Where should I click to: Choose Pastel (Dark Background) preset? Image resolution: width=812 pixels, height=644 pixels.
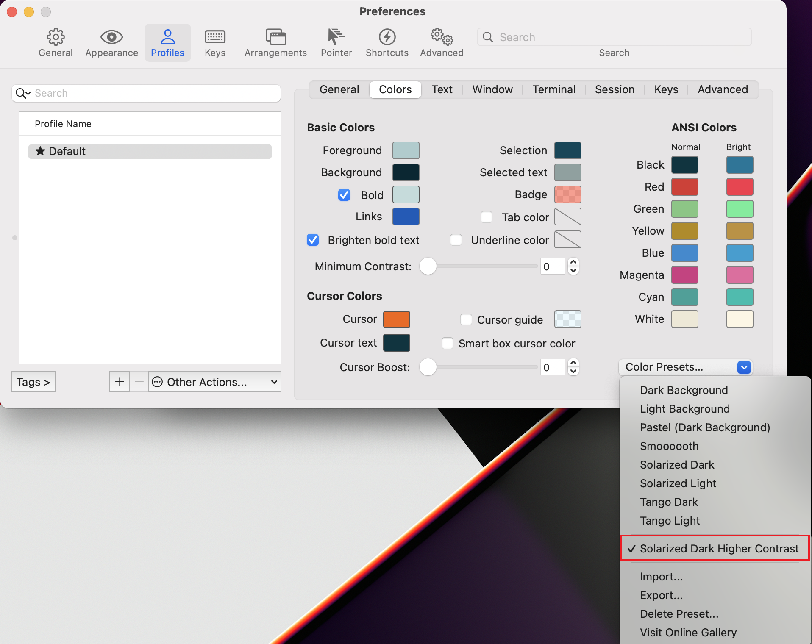pyautogui.click(x=715, y=427)
